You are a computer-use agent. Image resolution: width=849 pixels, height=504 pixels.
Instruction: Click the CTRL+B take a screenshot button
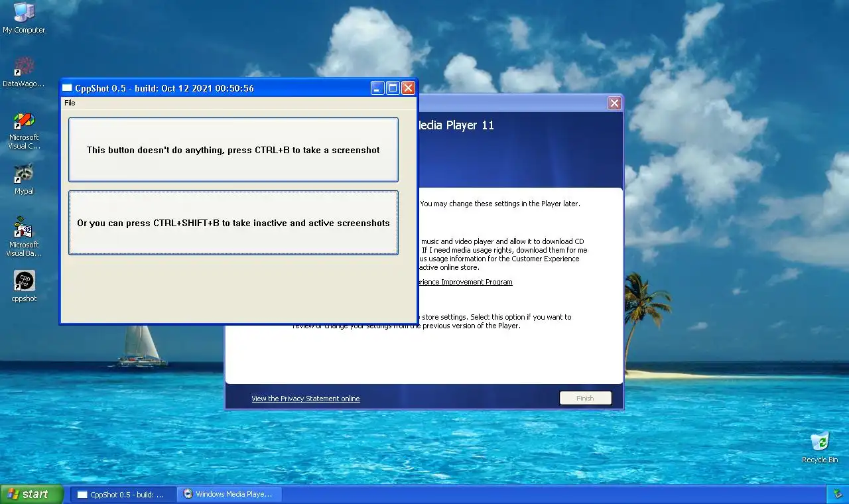[x=233, y=150]
